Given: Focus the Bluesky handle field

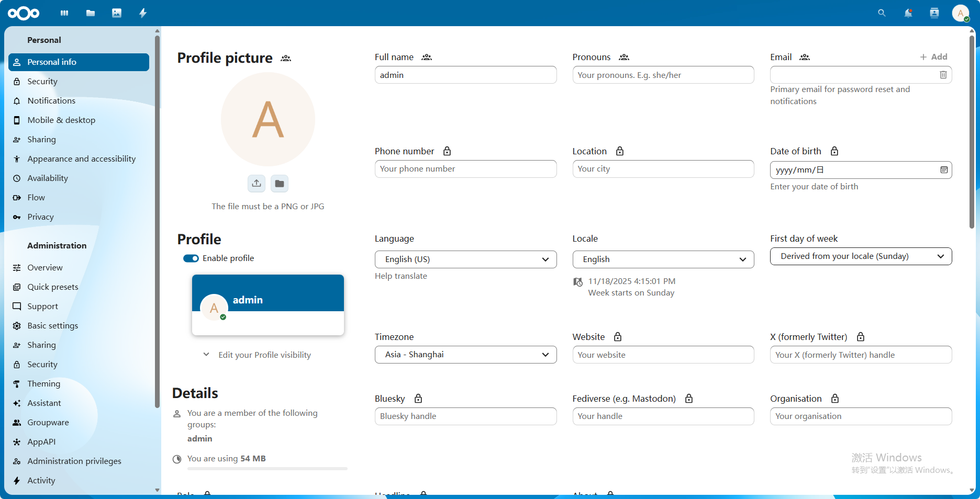Looking at the screenshot, I should click(465, 416).
